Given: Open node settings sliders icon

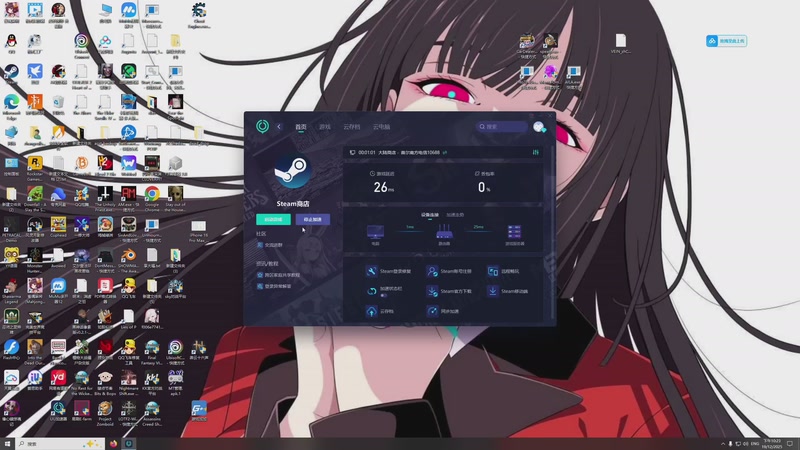Looking at the screenshot, I should click(x=535, y=152).
